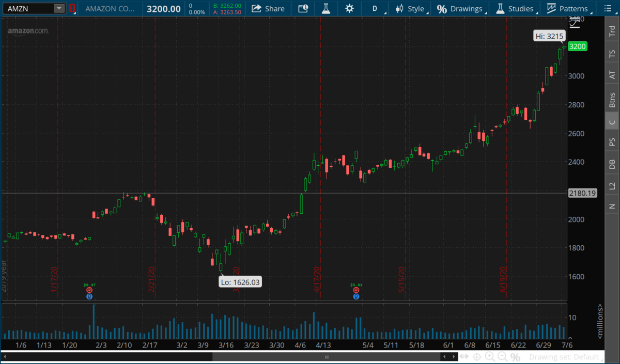Image resolution: width=620 pixels, height=364 pixels.
Task: Click the black right arrow scroll button
Action: click(453, 357)
